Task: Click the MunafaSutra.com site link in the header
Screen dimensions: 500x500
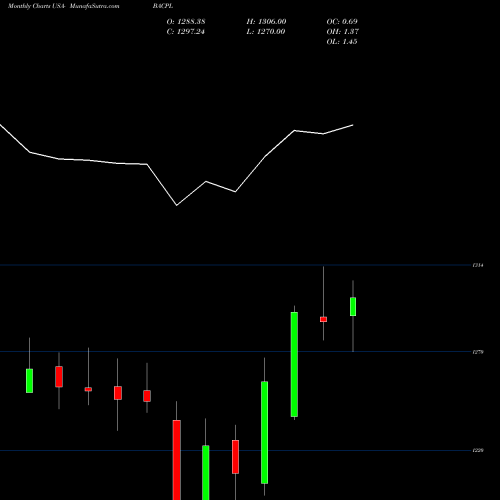Action: [95, 6]
